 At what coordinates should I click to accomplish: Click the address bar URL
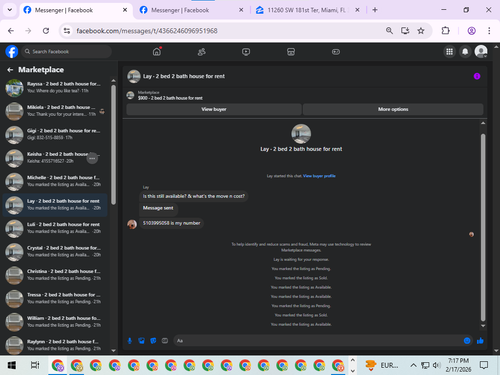[x=147, y=31]
